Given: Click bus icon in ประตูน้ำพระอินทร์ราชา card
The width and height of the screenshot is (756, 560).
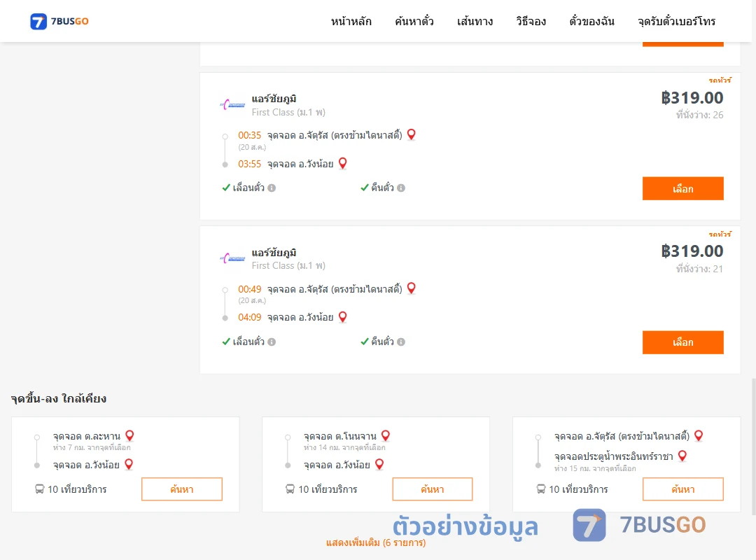Looking at the screenshot, I should coord(541,489).
